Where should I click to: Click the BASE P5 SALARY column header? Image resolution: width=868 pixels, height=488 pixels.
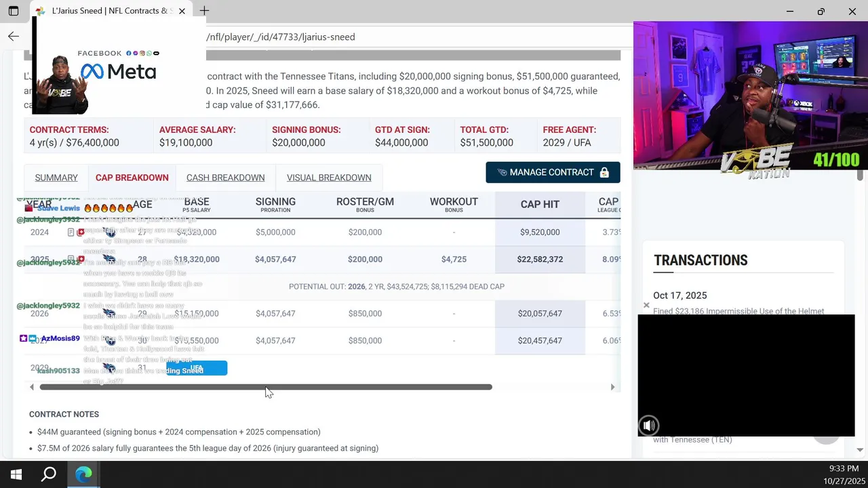pos(197,205)
